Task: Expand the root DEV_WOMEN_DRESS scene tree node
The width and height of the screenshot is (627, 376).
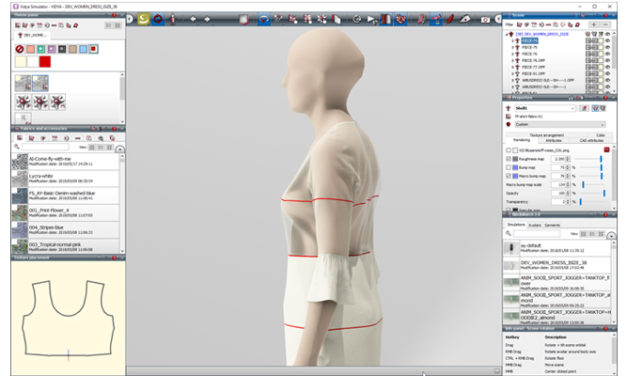Action: (x=507, y=34)
